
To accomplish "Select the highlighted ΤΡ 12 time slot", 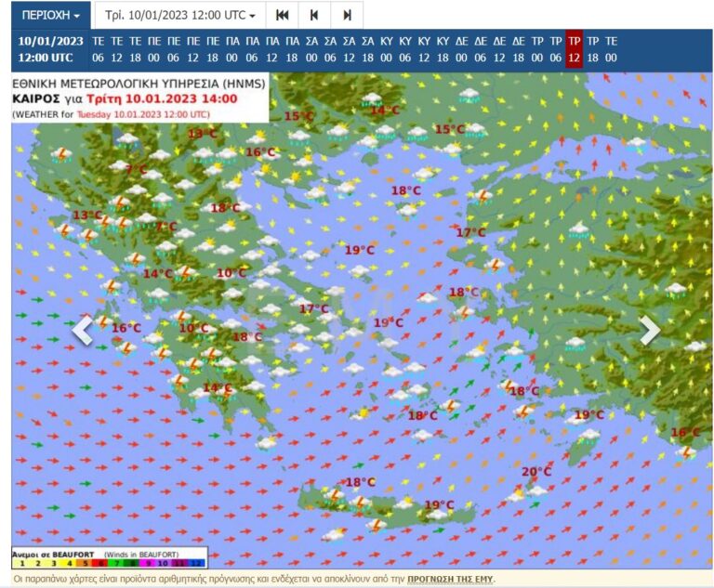I will coord(574,48).
